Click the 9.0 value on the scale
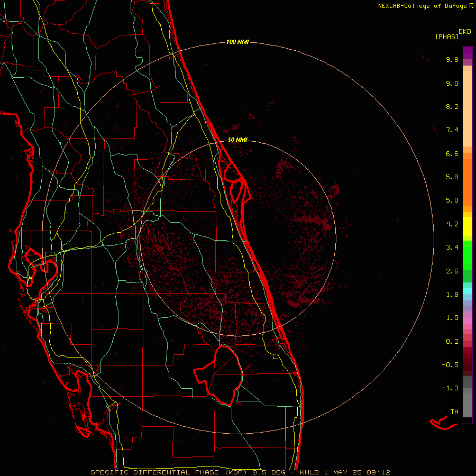The width and height of the screenshot is (476, 476). (452, 83)
